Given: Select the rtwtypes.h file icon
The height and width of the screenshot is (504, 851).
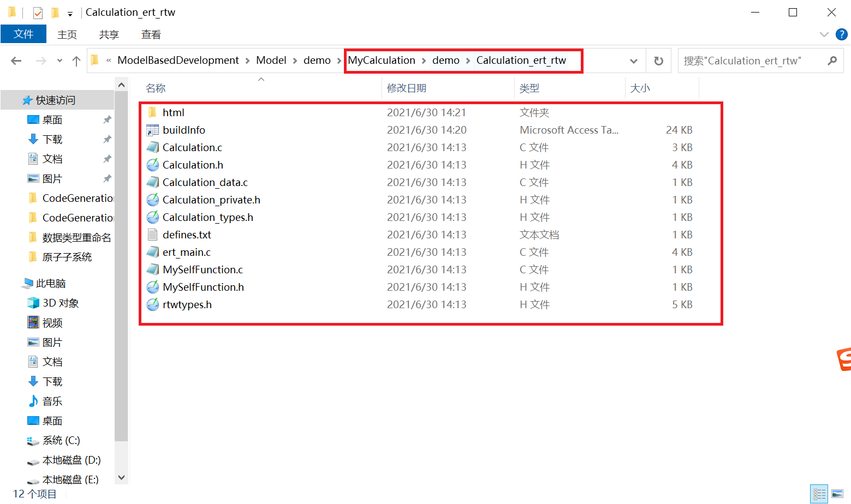Looking at the screenshot, I should (153, 304).
